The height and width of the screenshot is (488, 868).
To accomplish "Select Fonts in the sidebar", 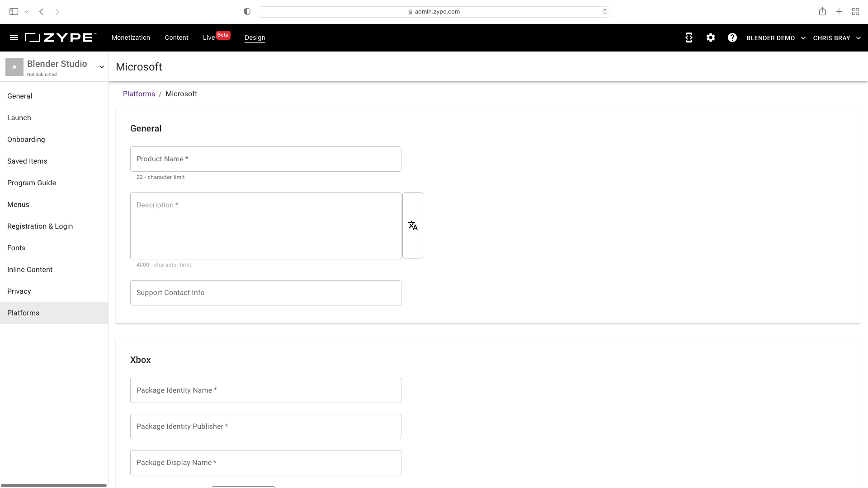I will tap(54, 248).
